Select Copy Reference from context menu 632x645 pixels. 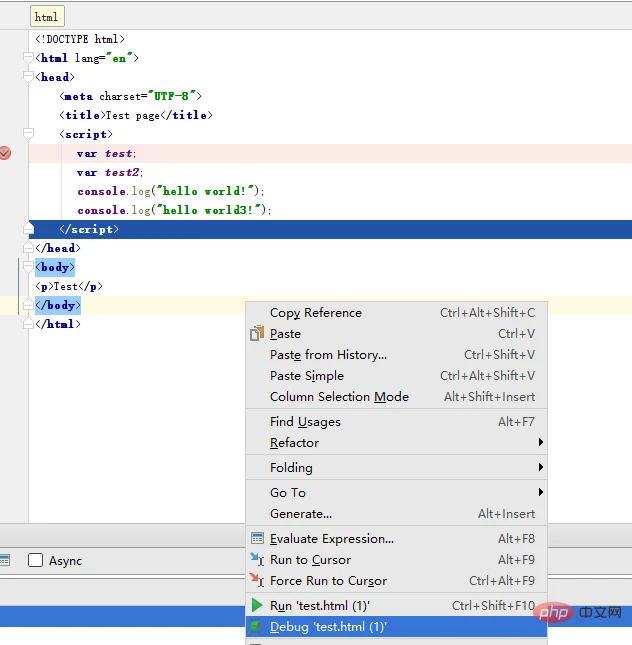pyautogui.click(x=316, y=313)
